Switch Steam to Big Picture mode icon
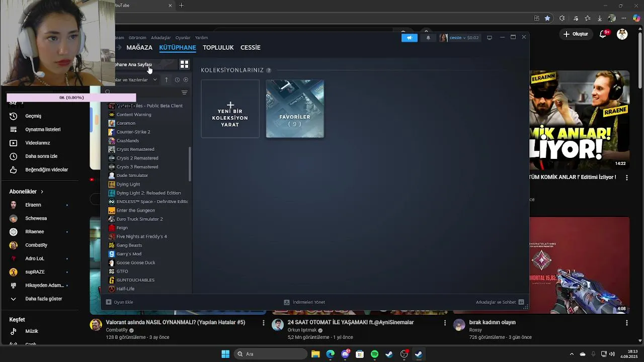Viewport: 644px width, 362px height. coord(489,38)
